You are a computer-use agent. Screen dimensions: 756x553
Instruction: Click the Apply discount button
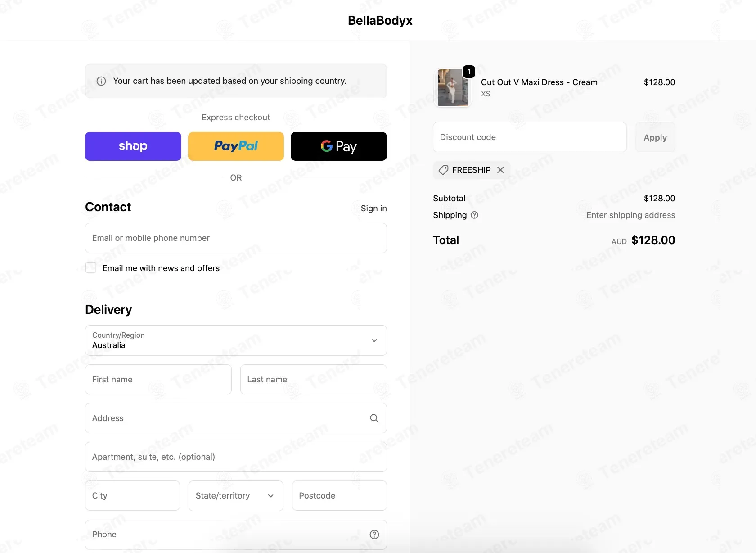pos(655,137)
